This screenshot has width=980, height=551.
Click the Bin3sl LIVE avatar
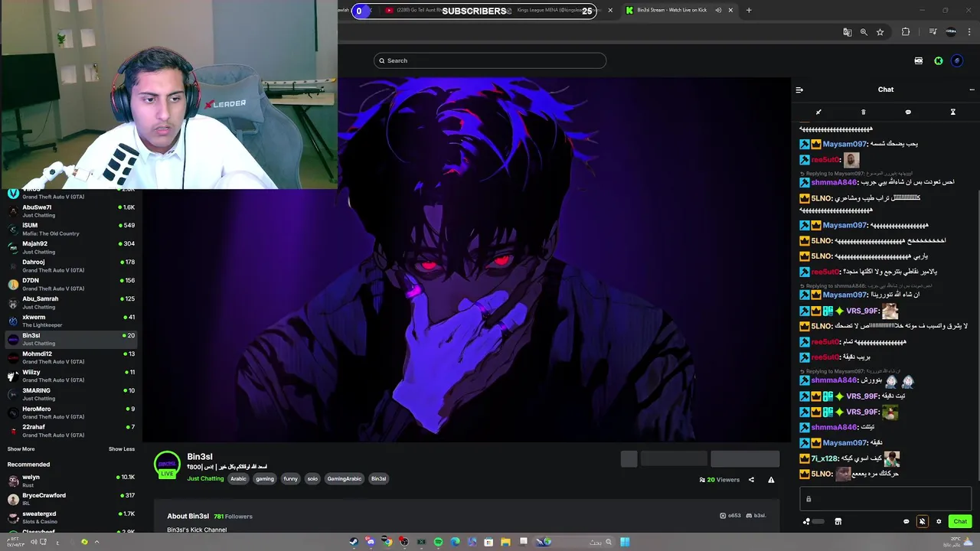[x=167, y=465]
